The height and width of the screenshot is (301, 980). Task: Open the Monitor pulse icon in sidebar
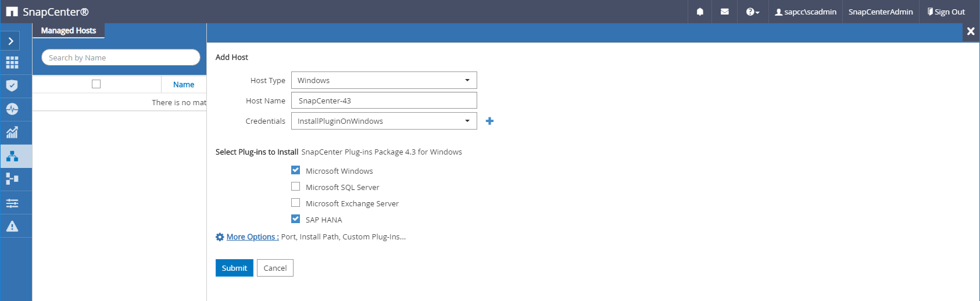click(12, 109)
